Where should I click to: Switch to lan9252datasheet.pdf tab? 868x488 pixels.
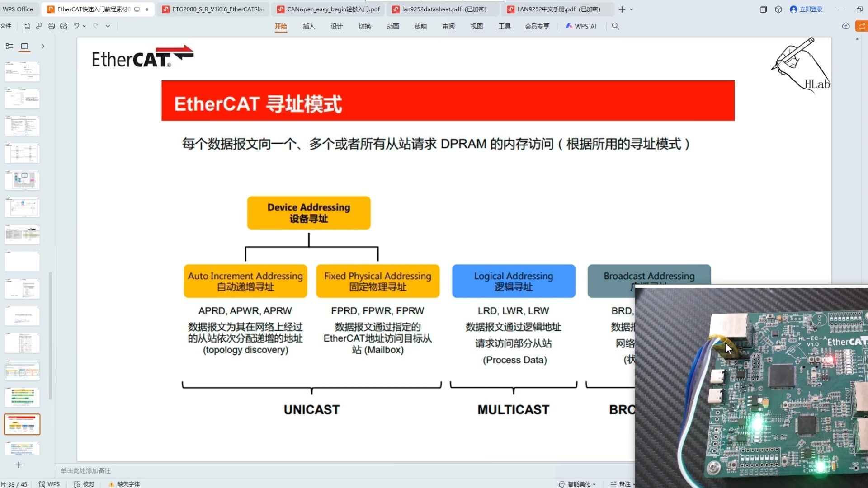(x=444, y=9)
